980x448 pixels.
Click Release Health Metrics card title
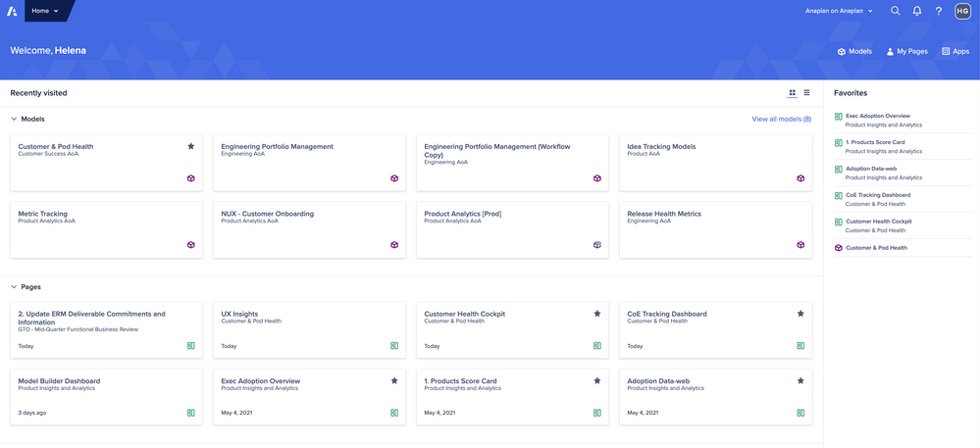664,214
